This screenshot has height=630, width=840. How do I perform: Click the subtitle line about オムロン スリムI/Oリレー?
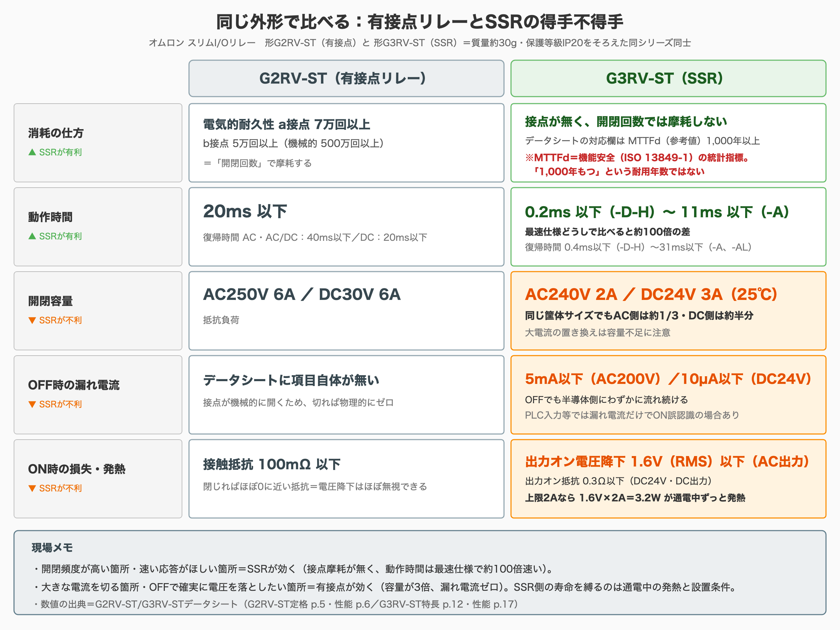(x=420, y=43)
